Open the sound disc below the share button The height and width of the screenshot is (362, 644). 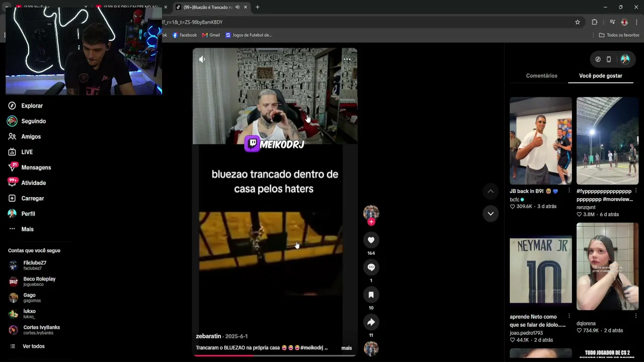[371, 348]
